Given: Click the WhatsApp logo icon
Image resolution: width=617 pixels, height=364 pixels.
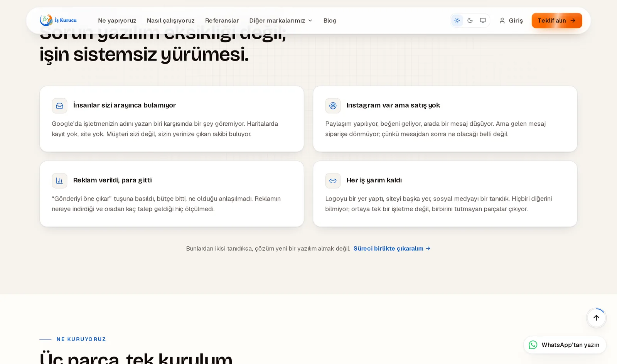Looking at the screenshot, I should [x=533, y=345].
